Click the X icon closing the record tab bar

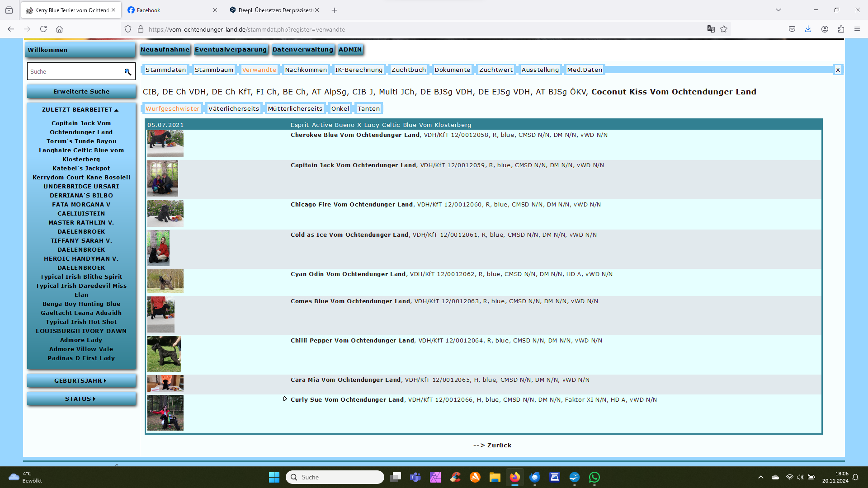point(838,70)
